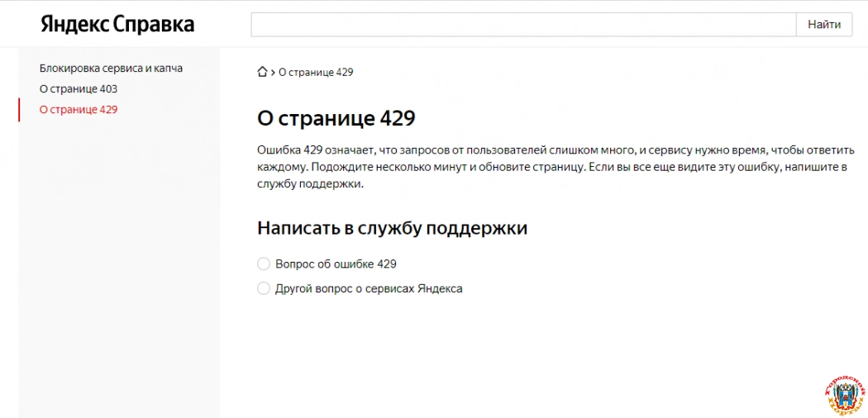Click the search input field

click(x=523, y=24)
